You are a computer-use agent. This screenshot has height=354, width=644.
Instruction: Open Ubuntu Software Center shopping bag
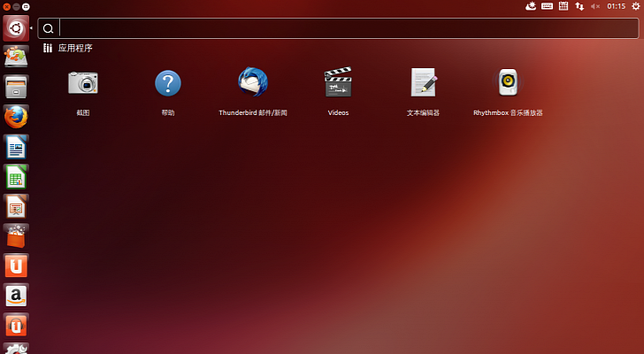pos(16,236)
